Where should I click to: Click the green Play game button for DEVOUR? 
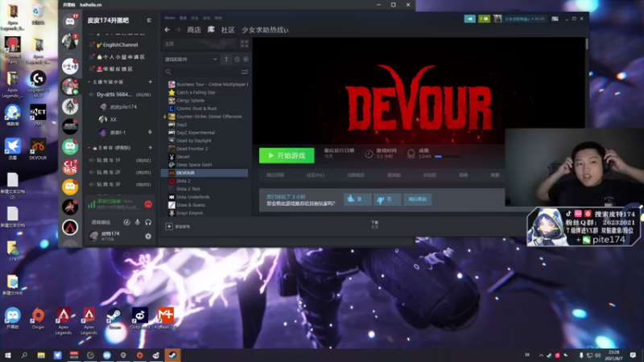pos(287,155)
